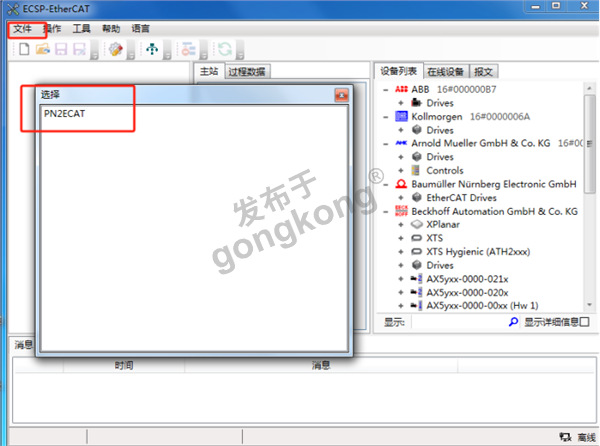The height and width of the screenshot is (446, 600).
Task: Select the XTS tree item
Action: [x=435, y=238]
